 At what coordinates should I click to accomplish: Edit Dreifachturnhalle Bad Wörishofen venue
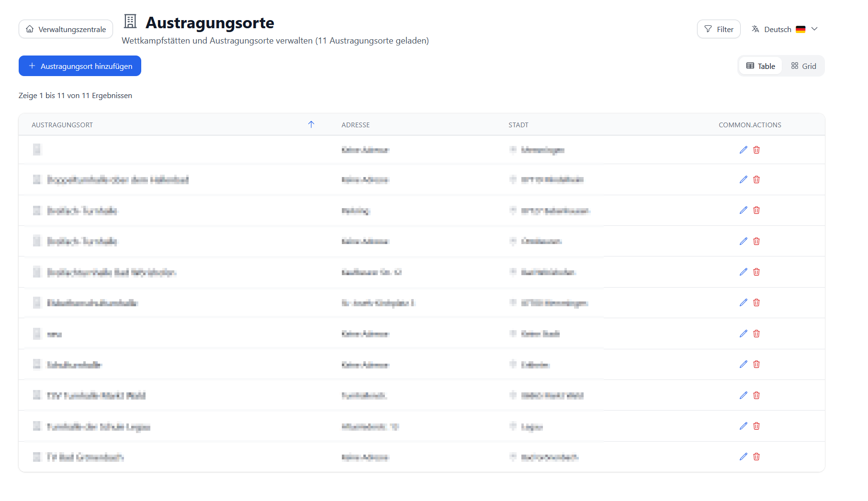click(x=744, y=272)
